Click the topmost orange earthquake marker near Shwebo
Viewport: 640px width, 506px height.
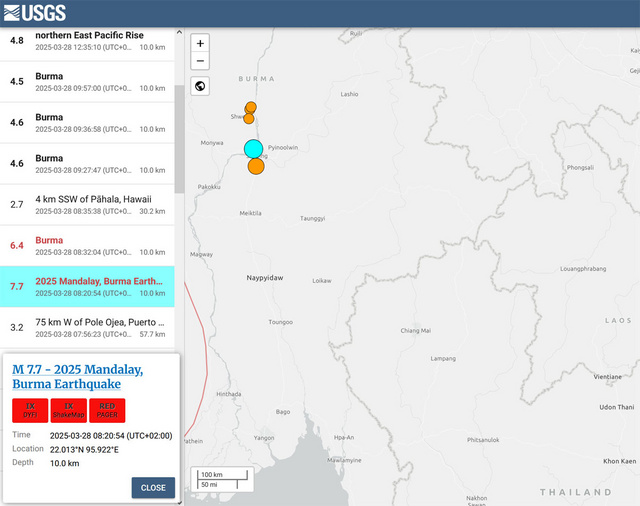251,107
